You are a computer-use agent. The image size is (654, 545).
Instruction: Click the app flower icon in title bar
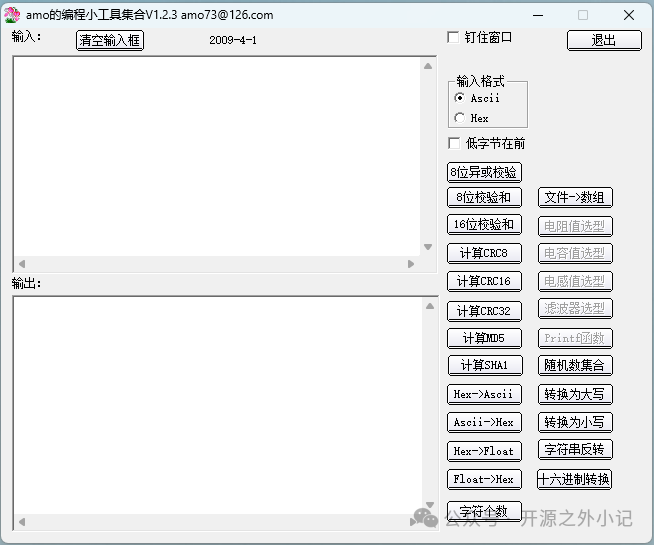click(12, 15)
